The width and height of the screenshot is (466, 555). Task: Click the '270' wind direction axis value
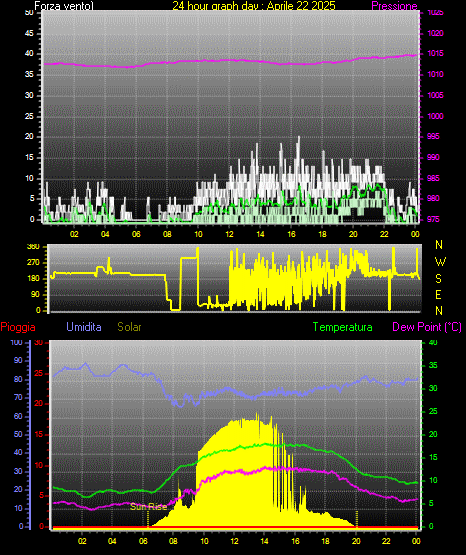34,263
